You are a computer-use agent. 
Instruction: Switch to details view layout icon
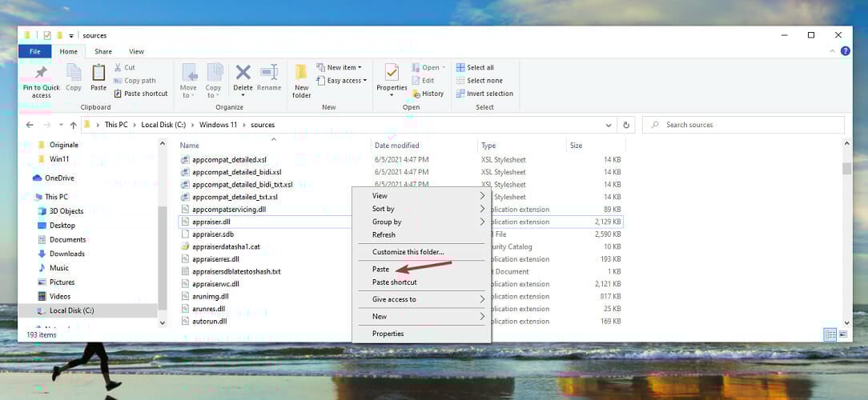(x=830, y=334)
